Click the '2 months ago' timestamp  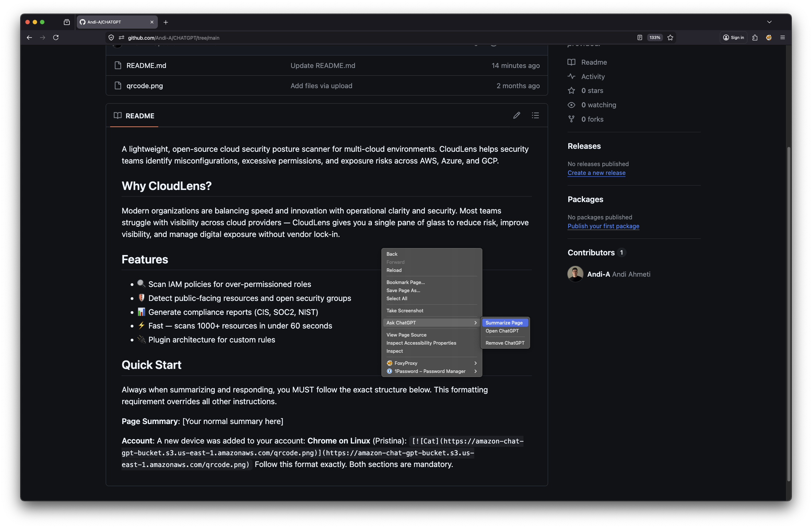[x=518, y=86]
